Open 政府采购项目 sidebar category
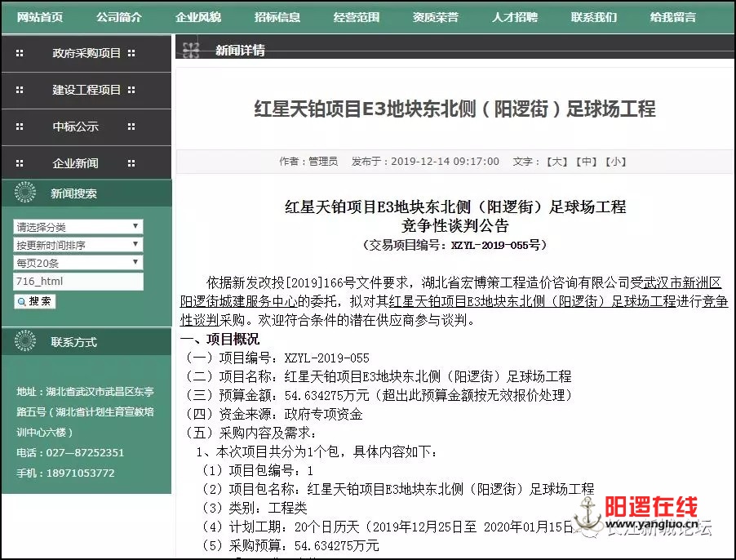This screenshot has height=560, width=736. tap(86, 53)
